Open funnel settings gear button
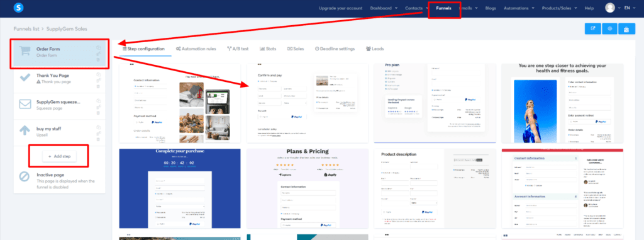644x240 pixels. 610,29
